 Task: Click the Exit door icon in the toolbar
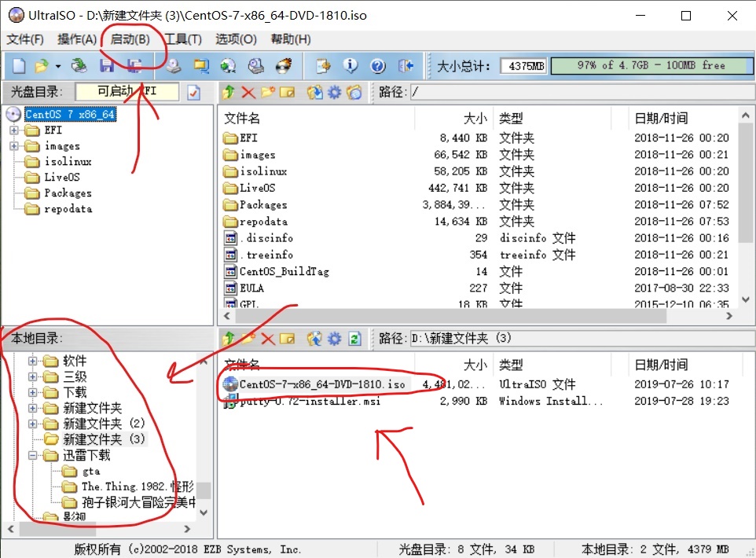click(406, 65)
